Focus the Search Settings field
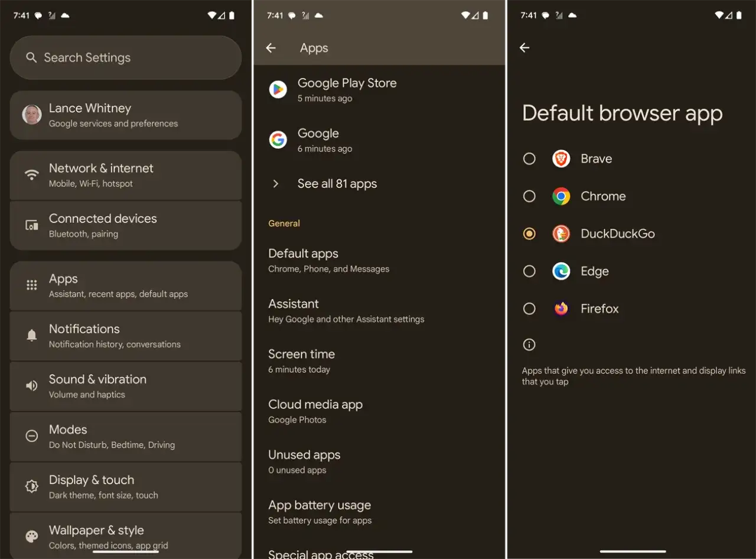 point(126,57)
